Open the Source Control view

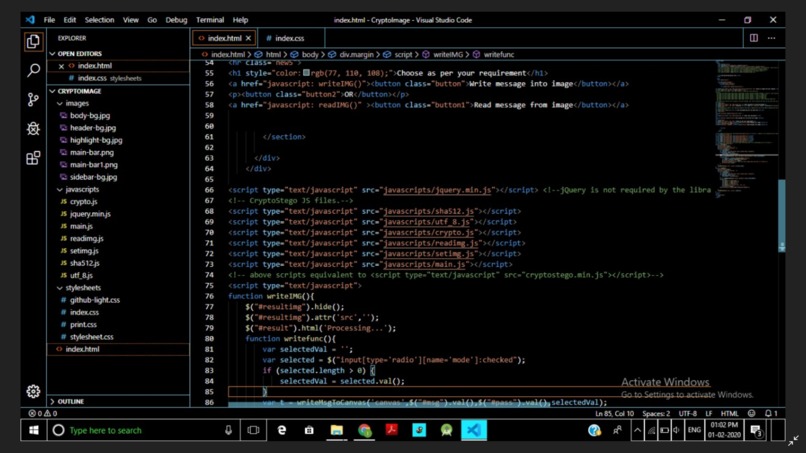(33, 99)
